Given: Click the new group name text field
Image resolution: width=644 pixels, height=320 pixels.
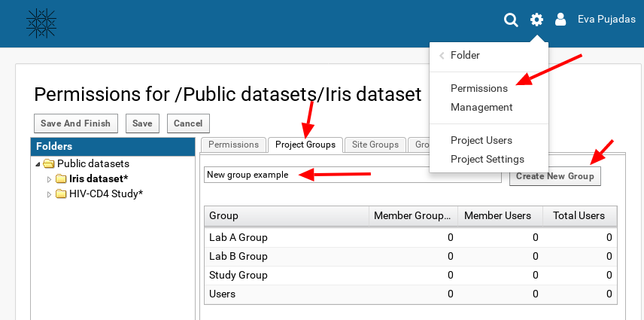Looking at the screenshot, I should [x=352, y=175].
